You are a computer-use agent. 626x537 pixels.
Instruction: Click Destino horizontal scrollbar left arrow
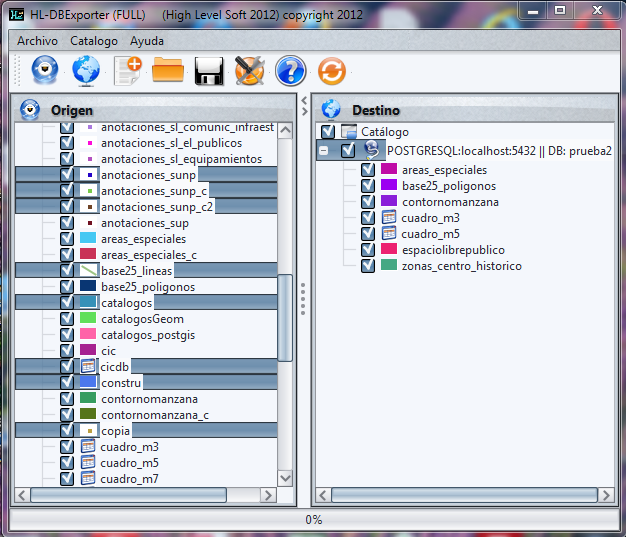323,495
